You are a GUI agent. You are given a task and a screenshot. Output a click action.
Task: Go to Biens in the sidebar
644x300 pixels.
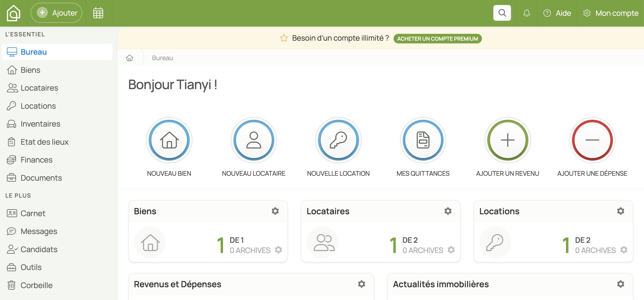57,70
